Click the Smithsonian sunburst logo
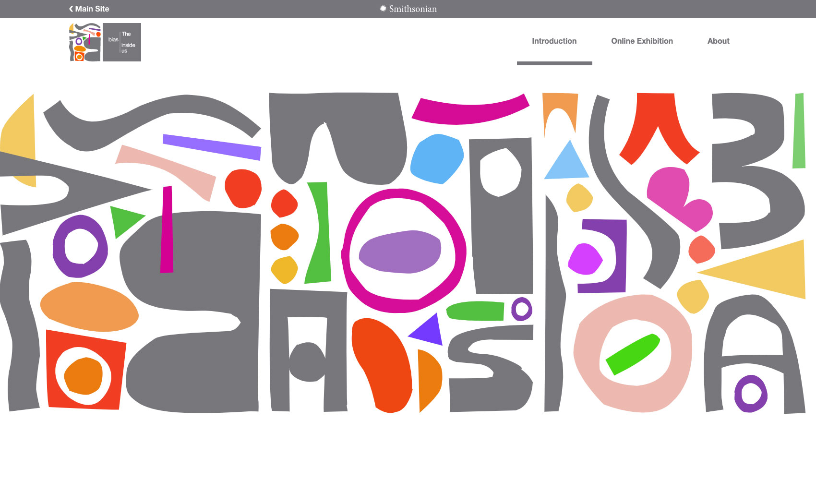Image resolution: width=816 pixels, height=504 pixels. coord(383,9)
